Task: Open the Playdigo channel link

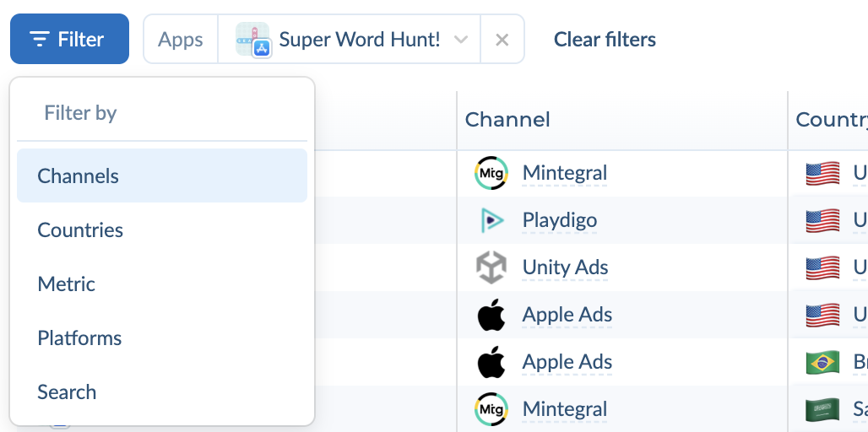Action: tap(560, 220)
